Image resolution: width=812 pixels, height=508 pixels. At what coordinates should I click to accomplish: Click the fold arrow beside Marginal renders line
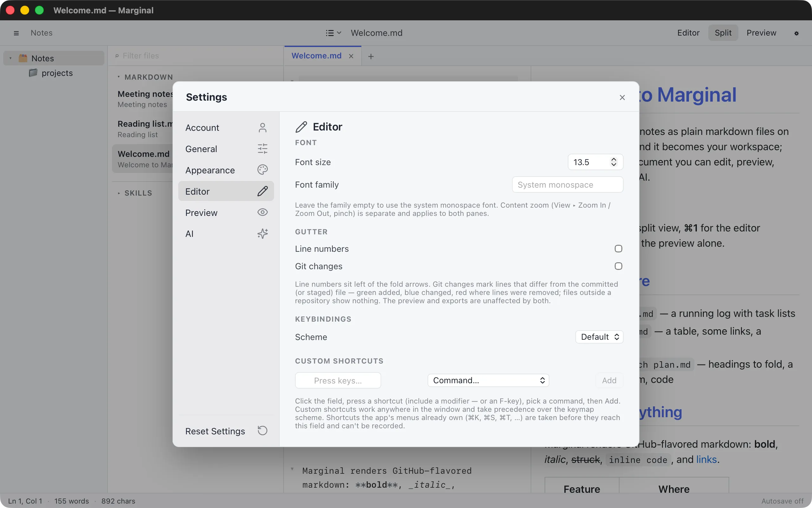click(292, 469)
